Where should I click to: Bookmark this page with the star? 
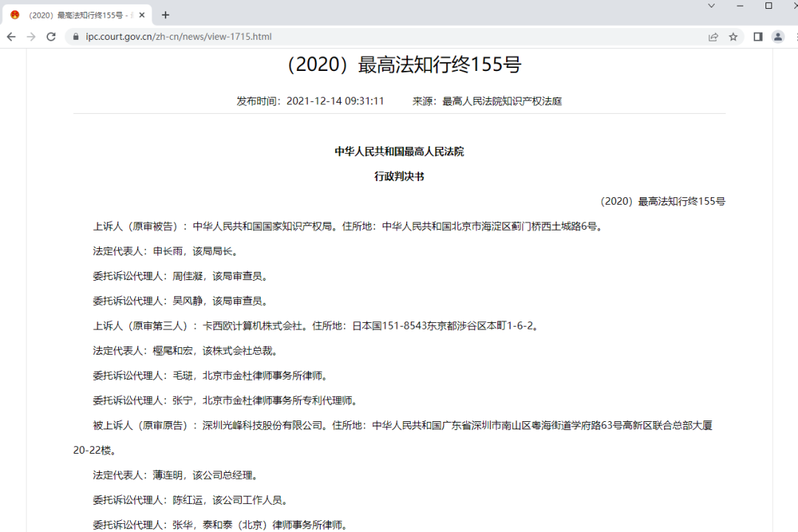(733, 37)
